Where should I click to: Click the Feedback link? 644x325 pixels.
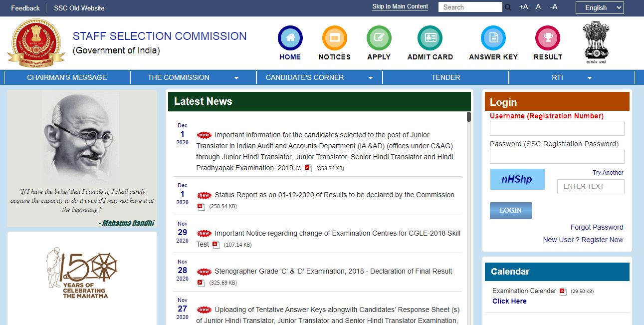tap(25, 8)
